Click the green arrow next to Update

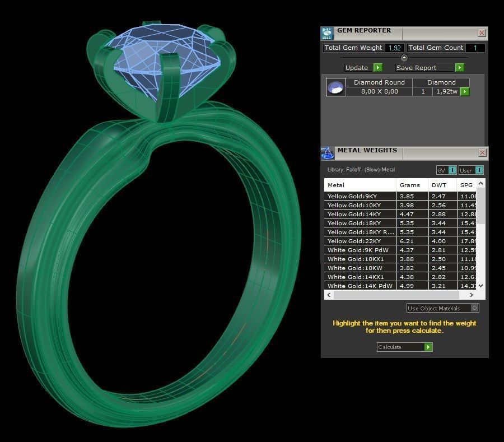378,68
